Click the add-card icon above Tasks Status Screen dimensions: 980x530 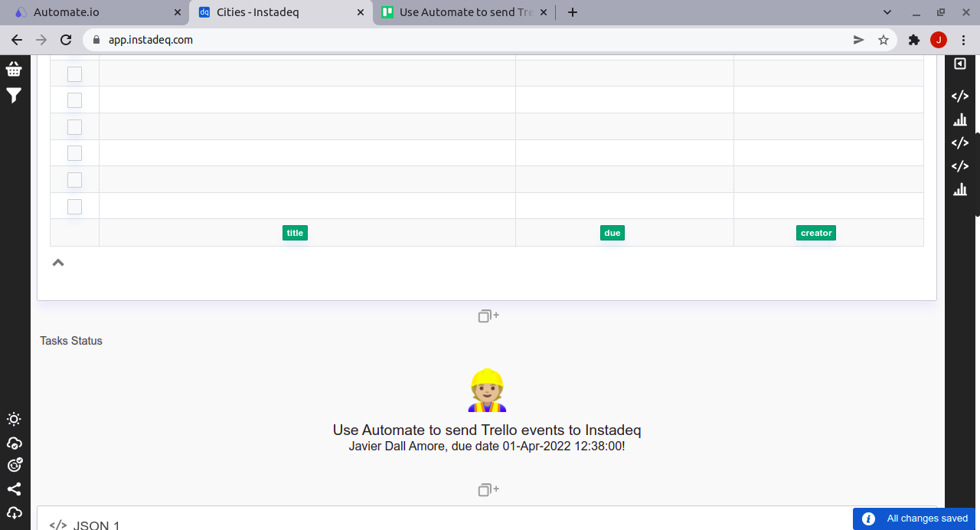[x=488, y=316]
